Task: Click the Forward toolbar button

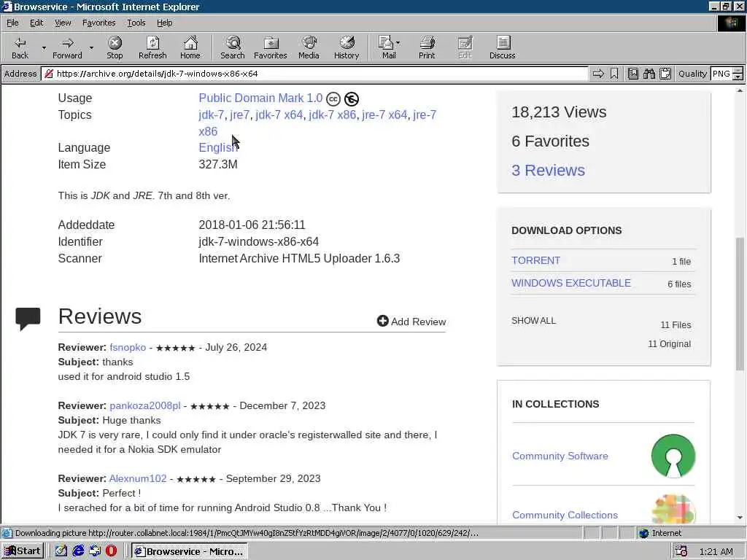Action: [x=67, y=47]
